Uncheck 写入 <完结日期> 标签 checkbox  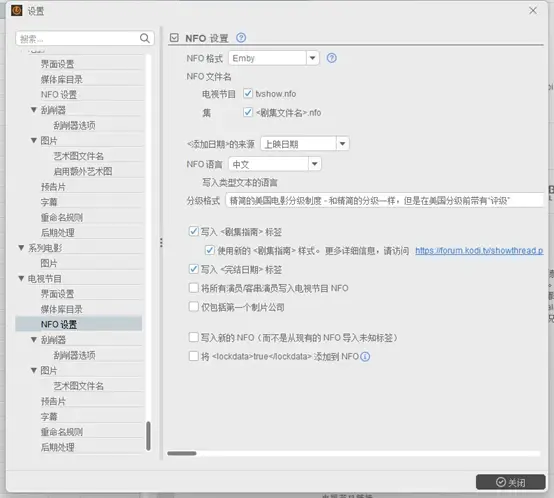coord(193,269)
